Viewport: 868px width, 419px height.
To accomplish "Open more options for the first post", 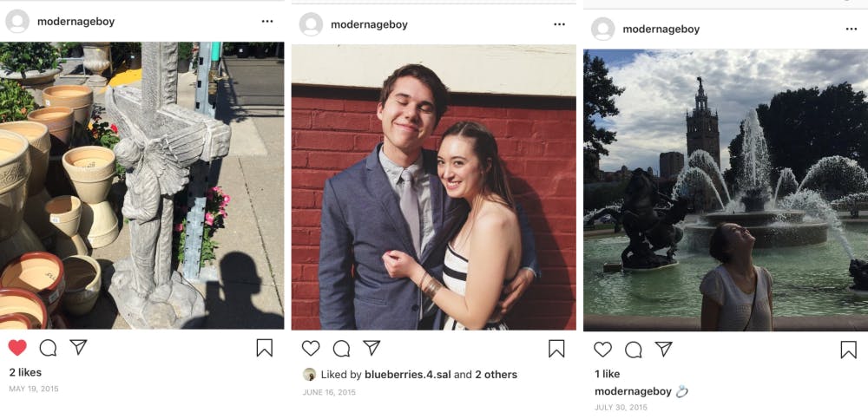I will click(x=267, y=22).
